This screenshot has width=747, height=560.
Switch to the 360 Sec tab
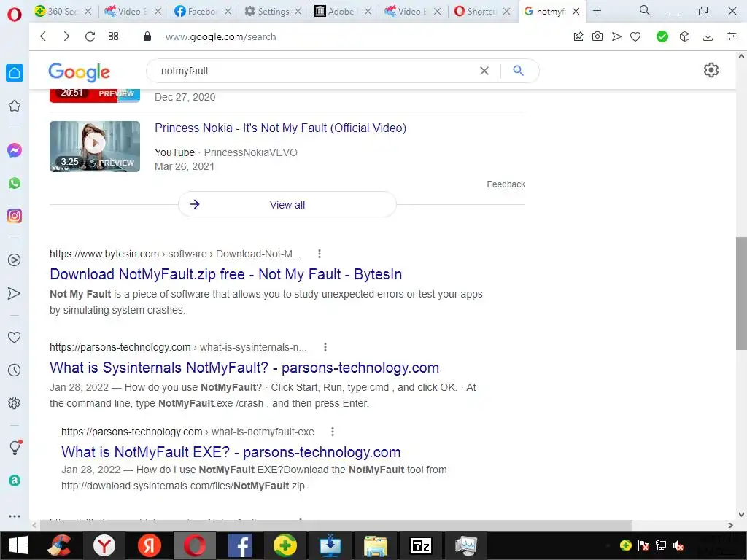point(56,11)
